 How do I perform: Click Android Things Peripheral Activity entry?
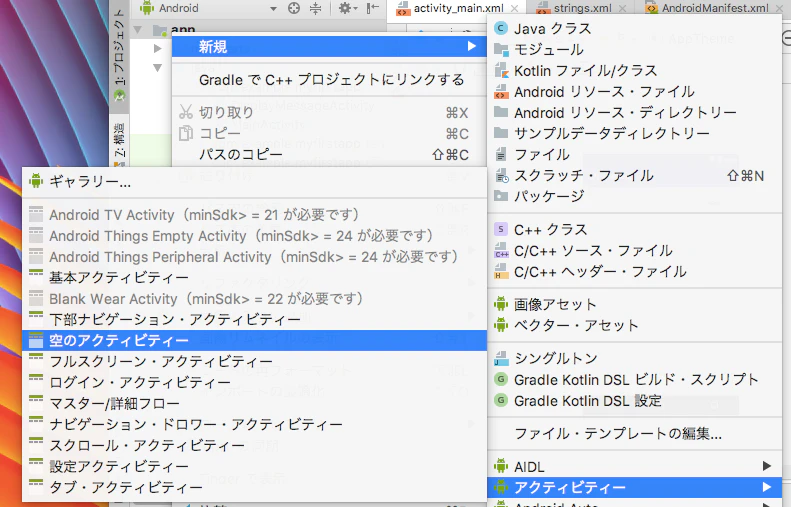tap(254, 257)
